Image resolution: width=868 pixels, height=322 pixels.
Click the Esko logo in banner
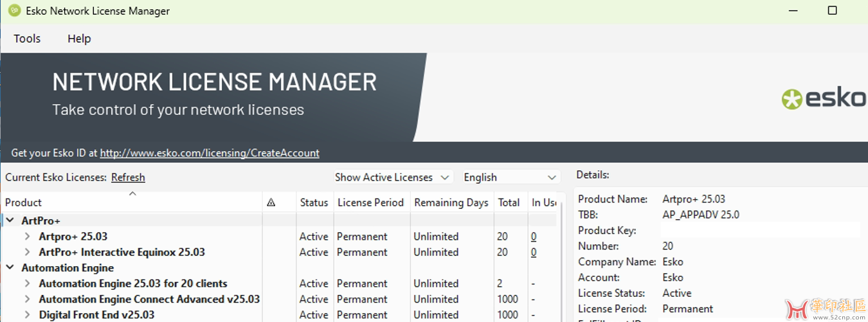coord(824,98)
